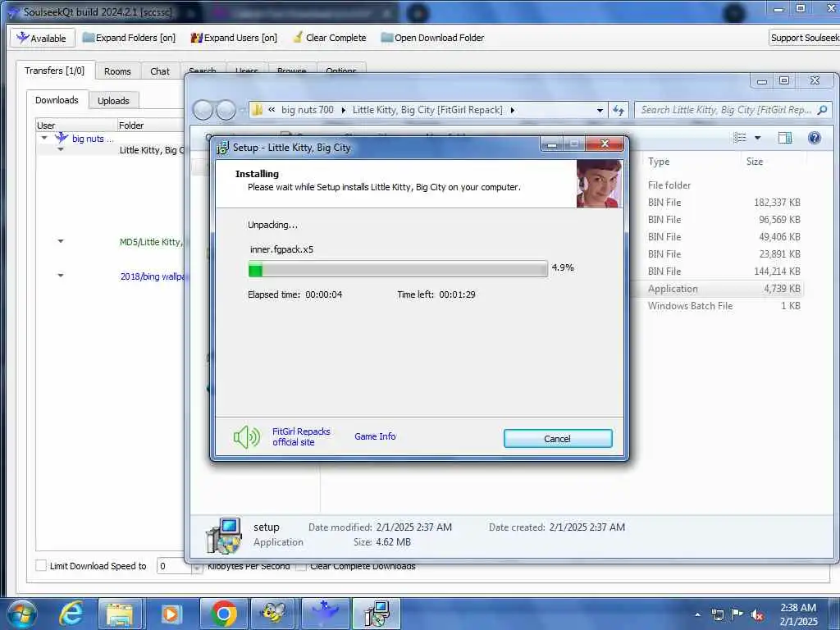The height and width of the screenshot is (630, 840).
Task: Open Windows Explorer taskbar icon
Action: click(x=121, y=614)
